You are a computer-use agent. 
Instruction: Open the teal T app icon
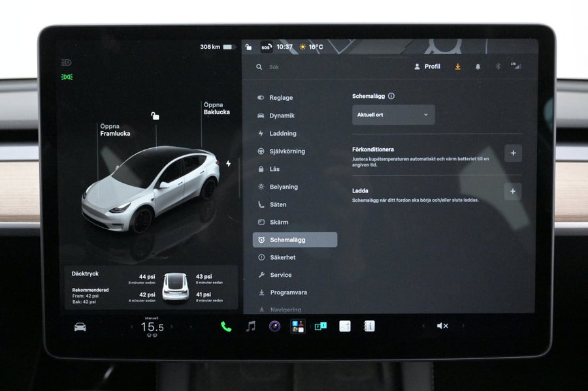tap(321, 326)
